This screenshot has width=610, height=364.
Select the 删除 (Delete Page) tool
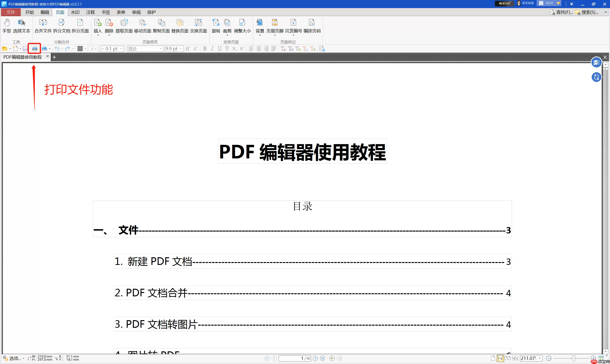point(109,26)
